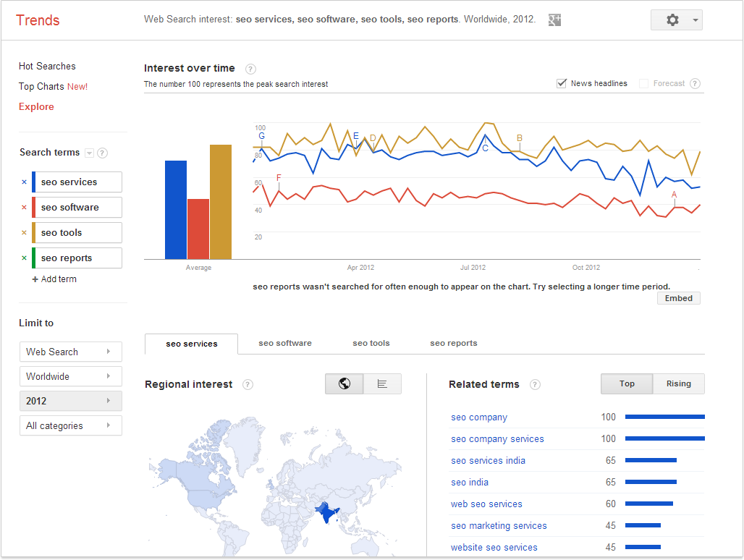Remove the seo services term
The height and width of the screenshot is (560, 744).
pyautogui.click(x=24, y=182)
